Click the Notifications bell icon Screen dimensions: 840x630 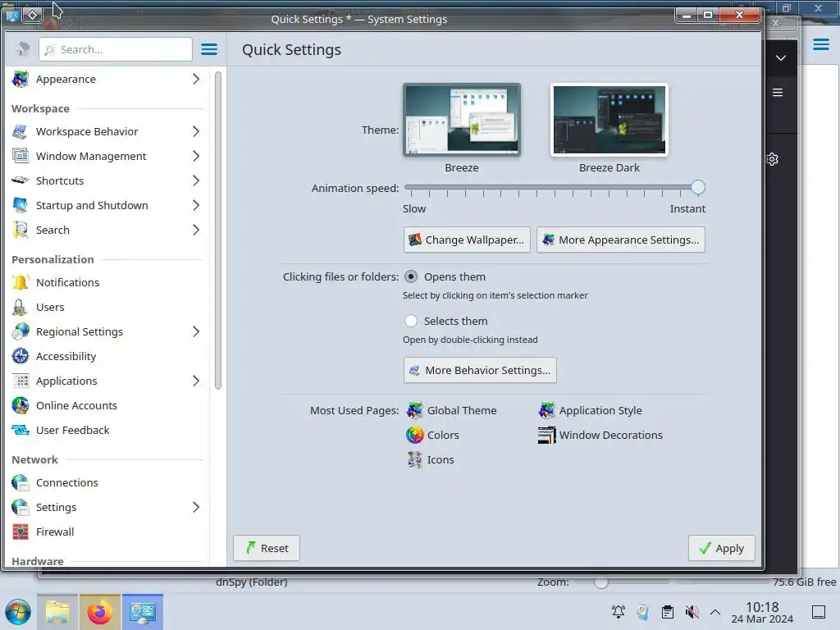coord(21,282)
